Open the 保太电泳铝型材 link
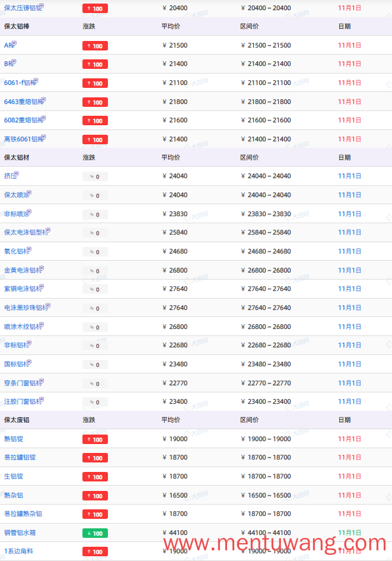This screenshot has width=392, height=561. coord(26,233)
